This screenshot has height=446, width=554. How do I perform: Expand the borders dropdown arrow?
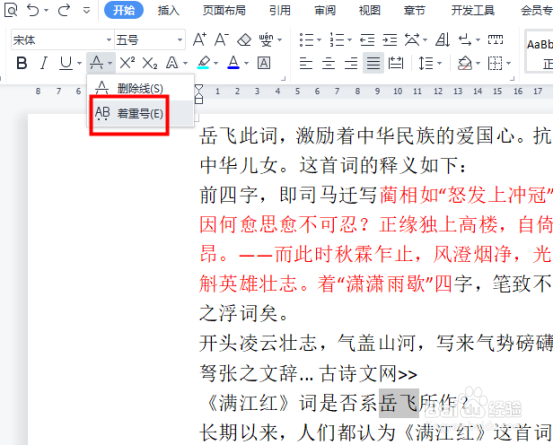[x=509, y=64]
